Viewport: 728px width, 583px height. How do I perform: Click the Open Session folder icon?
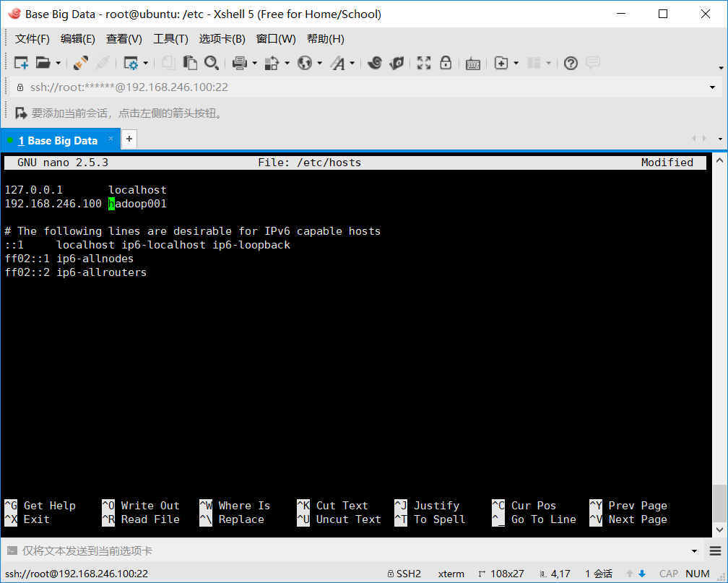click(x=43, y=63)
